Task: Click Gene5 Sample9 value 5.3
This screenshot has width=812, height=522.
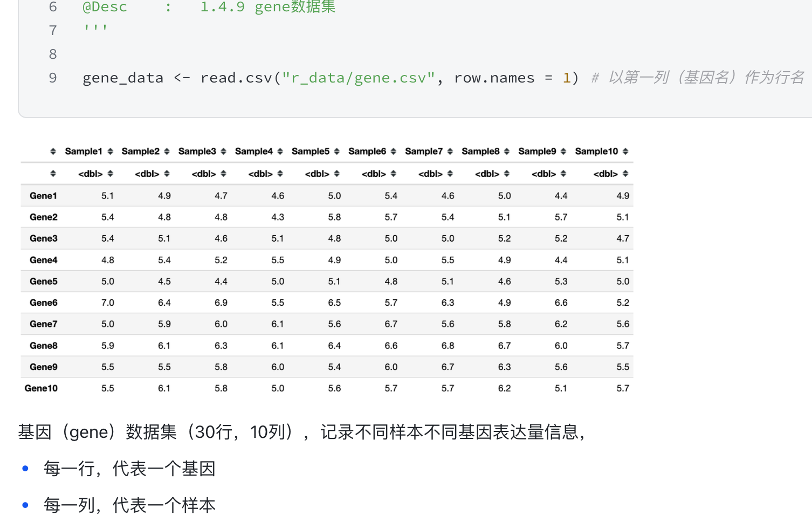Action: pos(561,281)
